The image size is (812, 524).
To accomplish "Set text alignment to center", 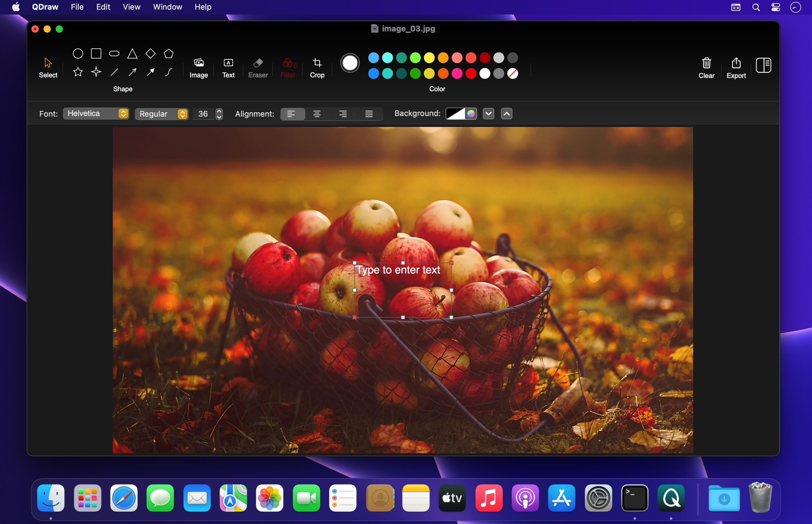I will tap(317, 114).
